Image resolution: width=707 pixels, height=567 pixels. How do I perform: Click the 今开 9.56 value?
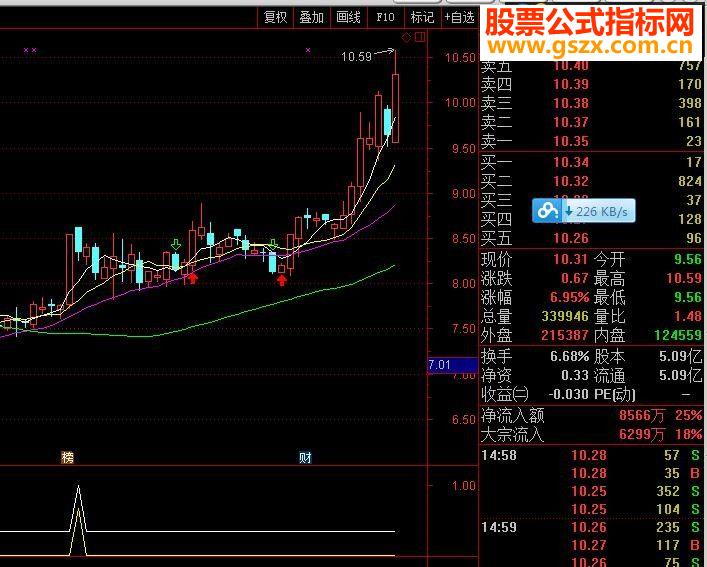pos(688,259)
